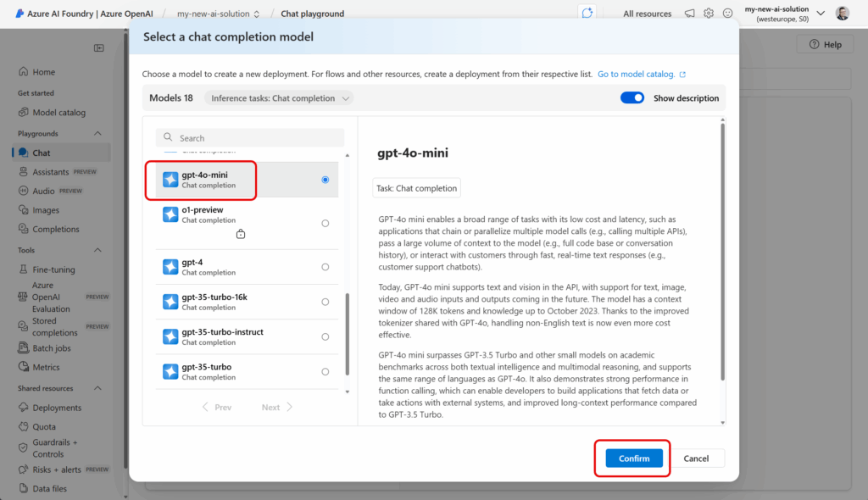
Task: Click the o1-preview model star icon
Action: click(x=170, y=214)
